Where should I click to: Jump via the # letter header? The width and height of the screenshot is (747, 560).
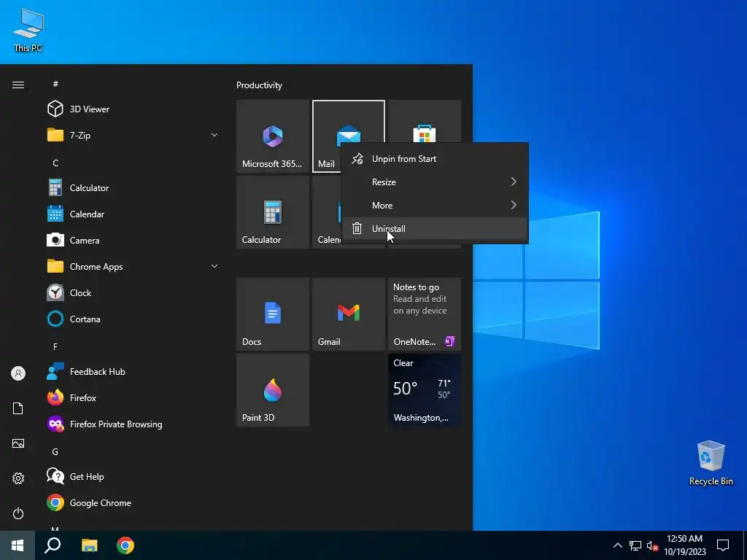click(55, 84)
